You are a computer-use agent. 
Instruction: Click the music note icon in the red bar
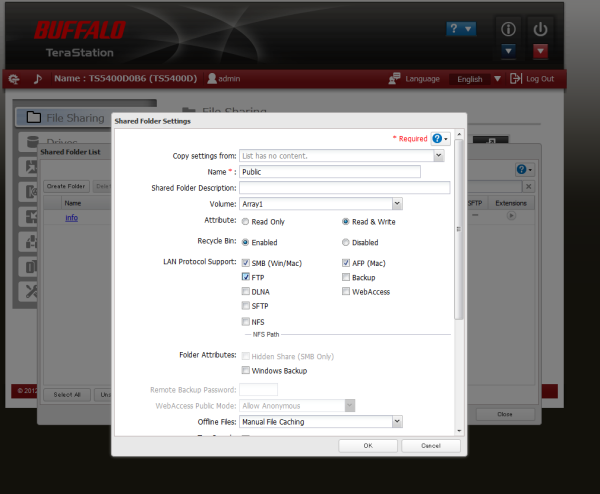pyautogui.click(x=38, y=78)
